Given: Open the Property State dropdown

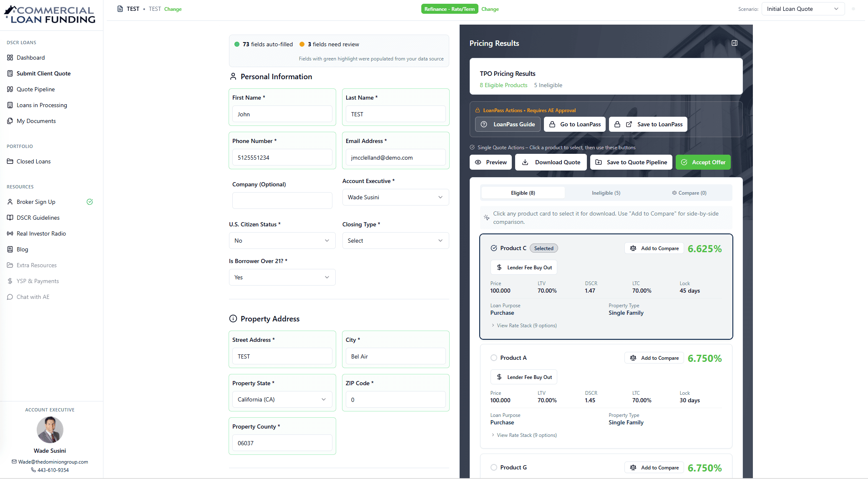Looking at the screenshot, I should click(x=282, y=399).
